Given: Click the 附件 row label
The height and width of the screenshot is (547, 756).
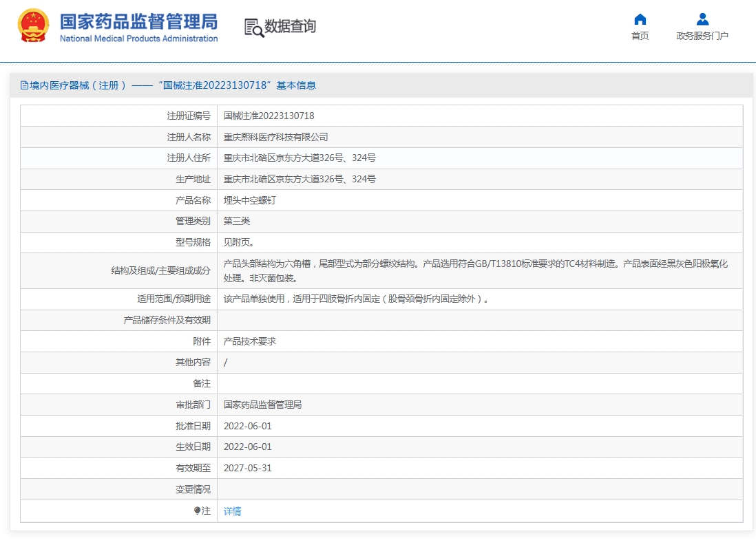Looking at the screenshot, I should click(x=202, y=341).
